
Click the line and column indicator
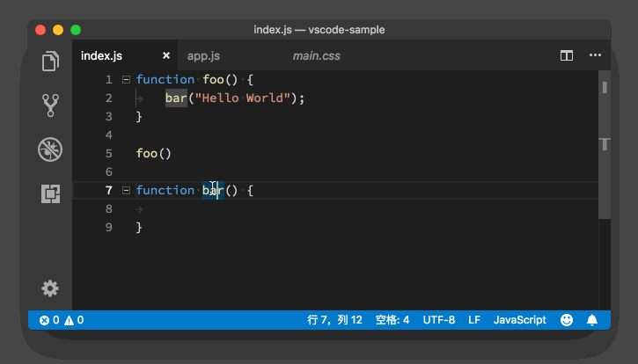point(334,320)
